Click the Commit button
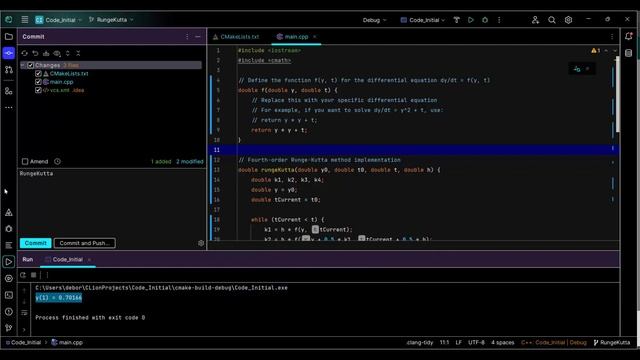 36,243
